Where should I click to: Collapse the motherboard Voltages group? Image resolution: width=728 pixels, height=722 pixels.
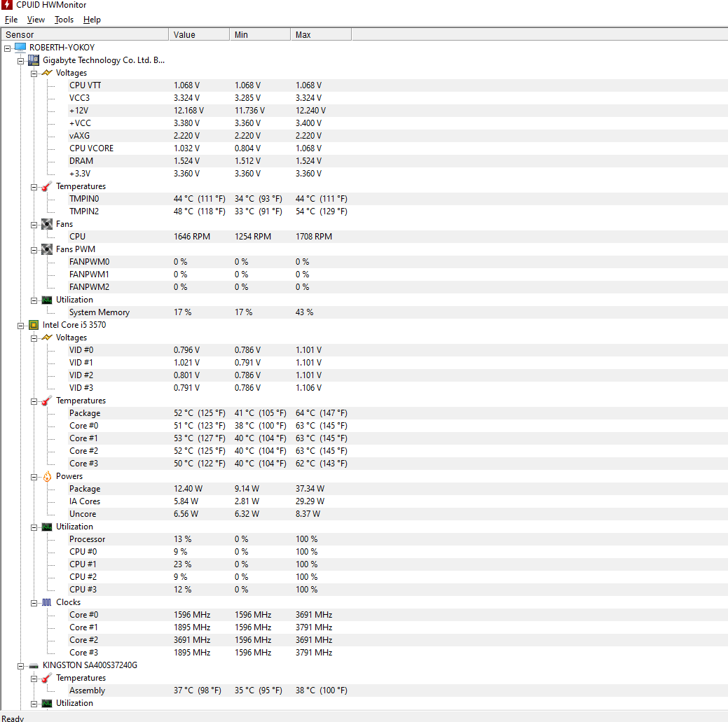coord(34,74)
